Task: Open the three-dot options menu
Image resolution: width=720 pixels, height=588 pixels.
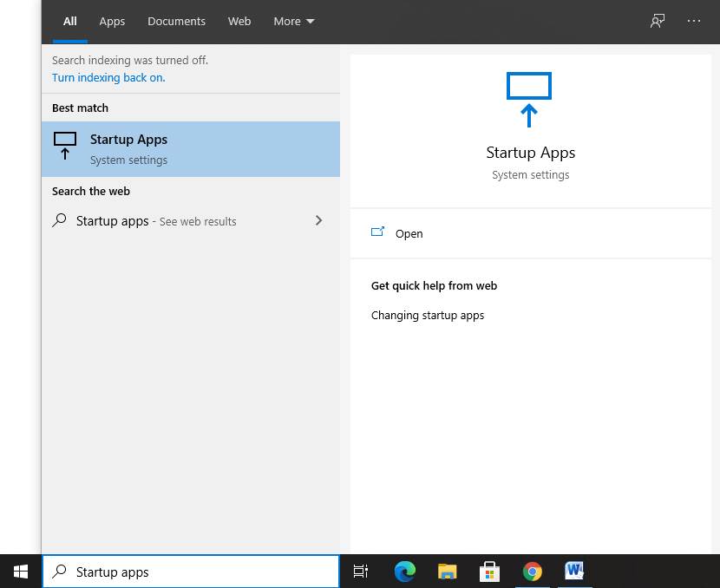Action: click(x=694, y=21)
